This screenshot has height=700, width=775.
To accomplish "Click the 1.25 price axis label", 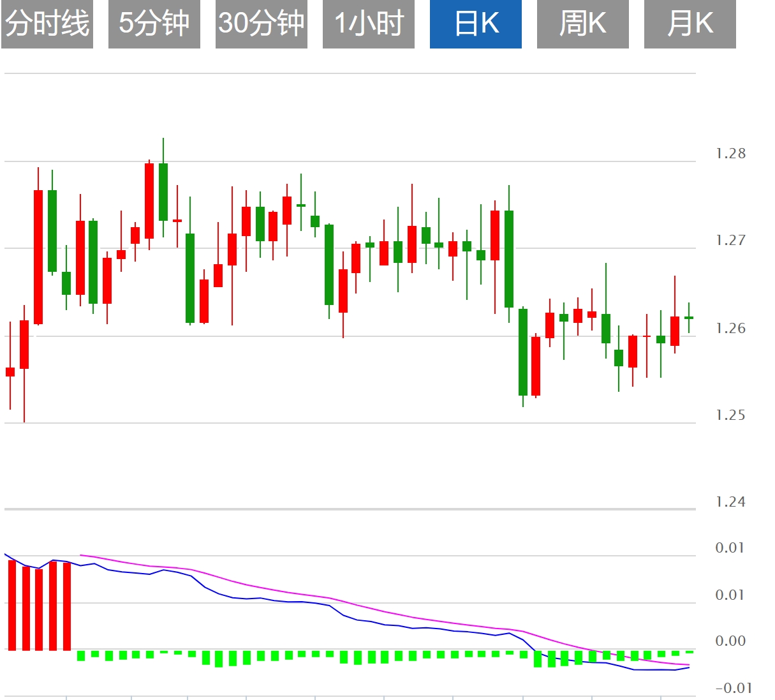I will click(730, 415).
